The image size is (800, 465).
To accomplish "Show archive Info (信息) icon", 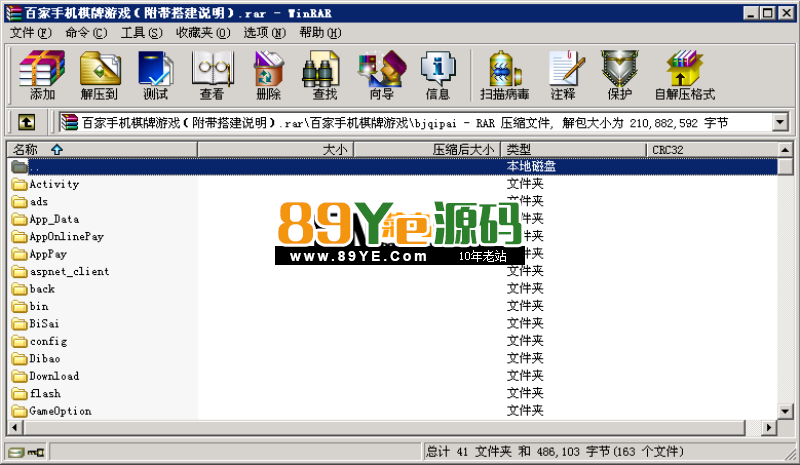I will click(438, 75).
